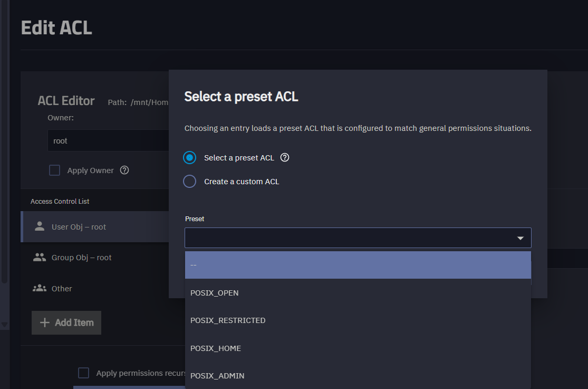Select the 'Group Obj – root' ACL entry
588x389 pixels.
[82, 258]
